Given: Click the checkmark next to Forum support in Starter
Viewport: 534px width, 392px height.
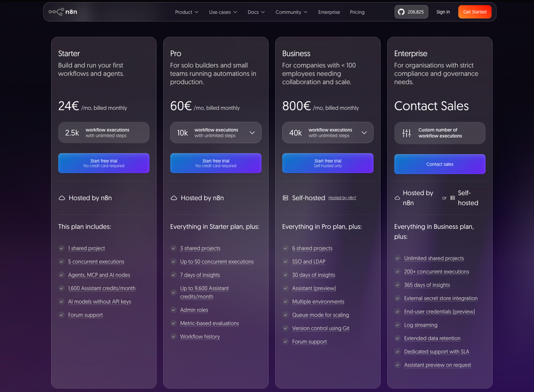Looking at the screenshot, I should pyautogui.click(x=61, y=315).
